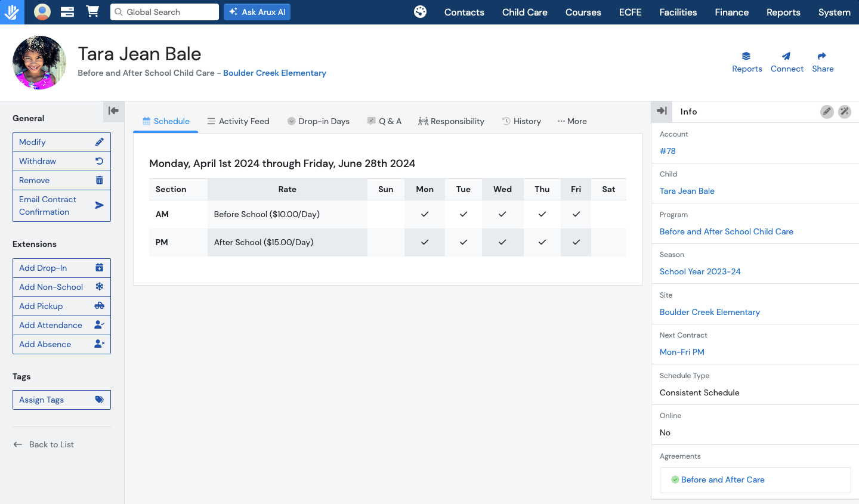
Task: Collapse the Info panel
Action: pyautogui.click(x=662, y=111)
